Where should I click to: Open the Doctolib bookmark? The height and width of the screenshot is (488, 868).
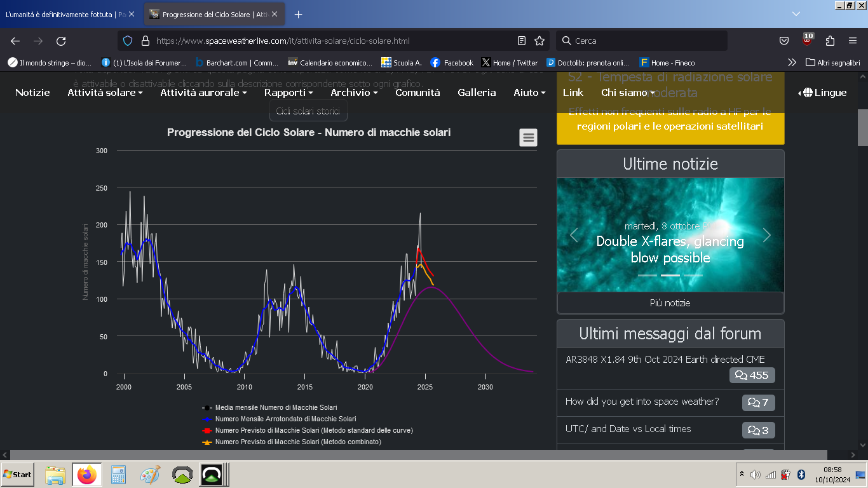[588, 63]
